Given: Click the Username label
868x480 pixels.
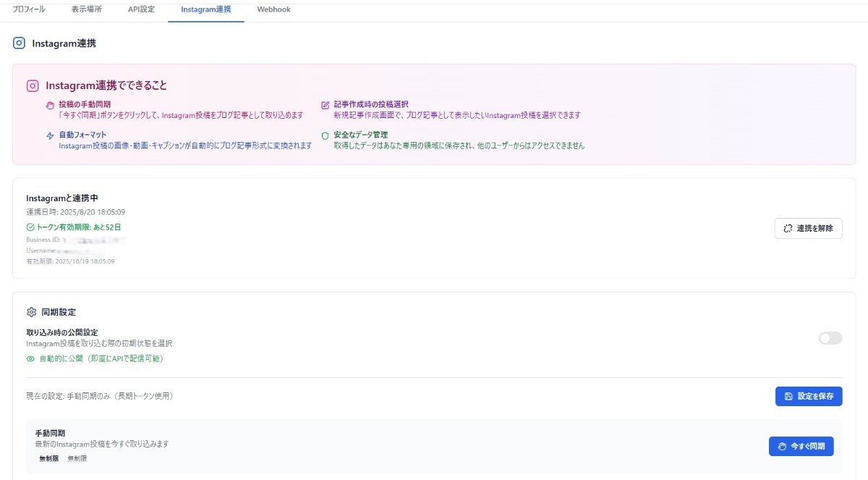Looking at the screenshot, I should coord(41,250).
